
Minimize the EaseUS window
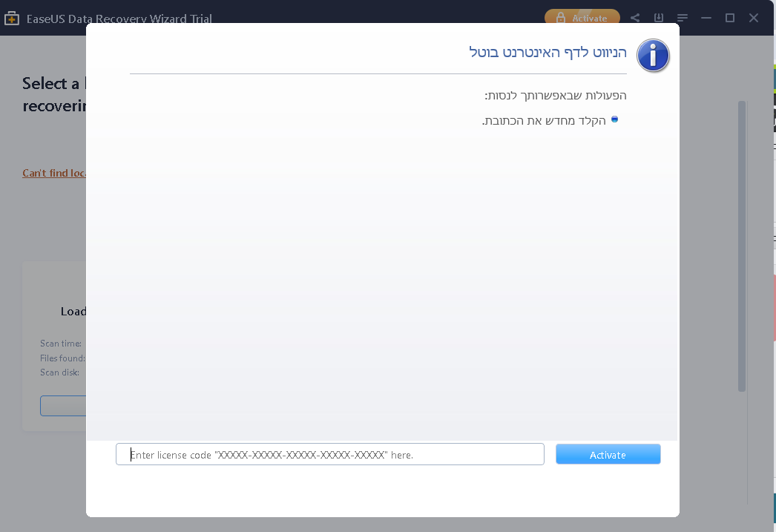pyautogui.click(x=706, y=18)
